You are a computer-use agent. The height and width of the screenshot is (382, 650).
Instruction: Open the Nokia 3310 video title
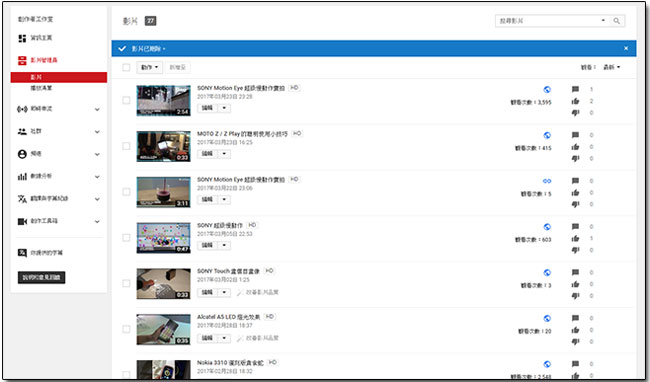[230, 363]
